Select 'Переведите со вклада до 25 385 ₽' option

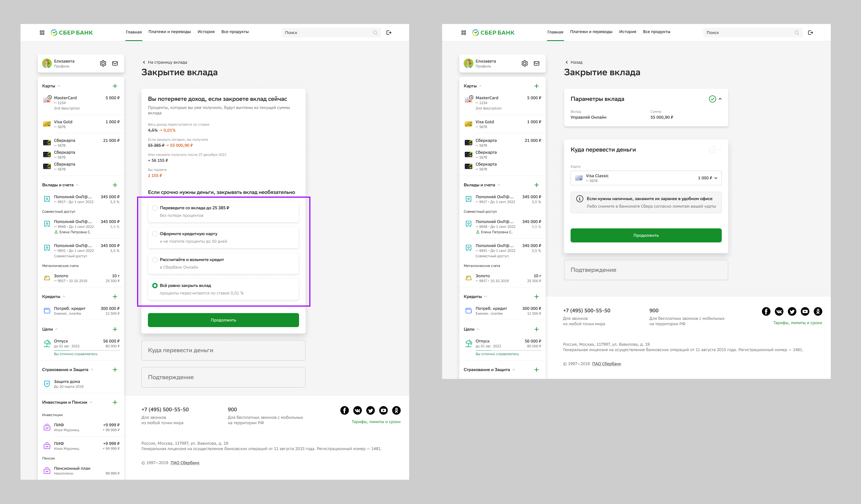point(155,208)
